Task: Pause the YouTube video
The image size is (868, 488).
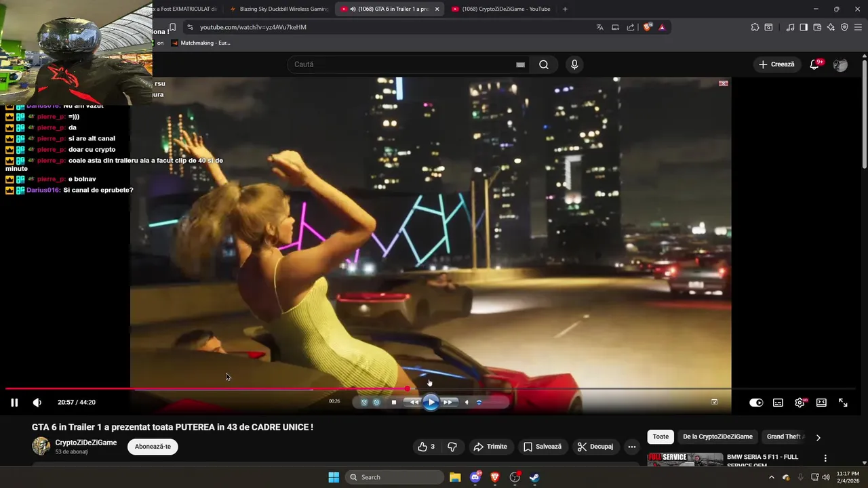Action: click(14, 403)
